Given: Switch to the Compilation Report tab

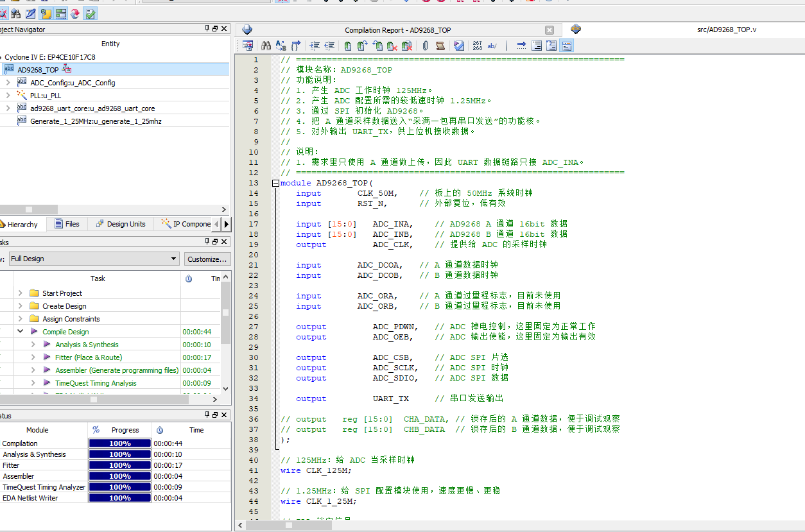Looking at the screenshot, I should coord(397,30).
